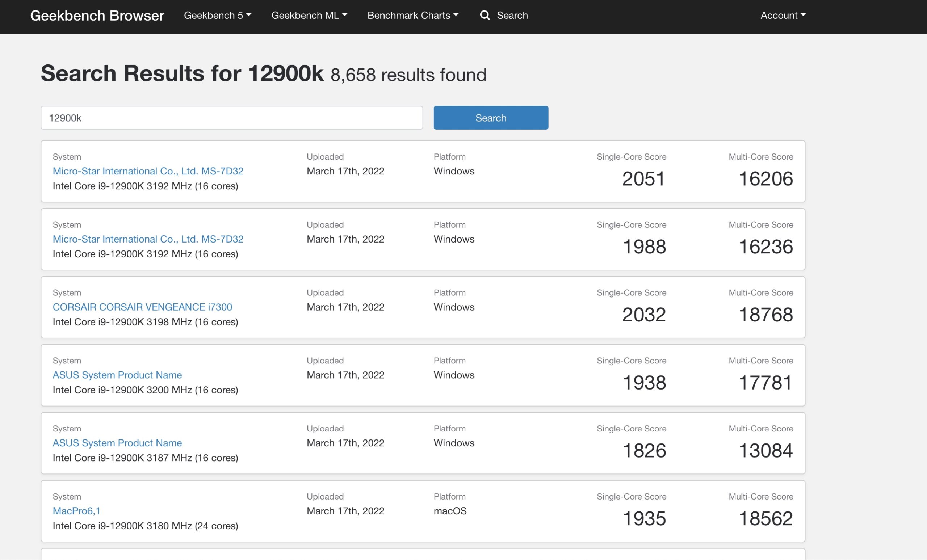Select the multi-core score 16206

765,179
